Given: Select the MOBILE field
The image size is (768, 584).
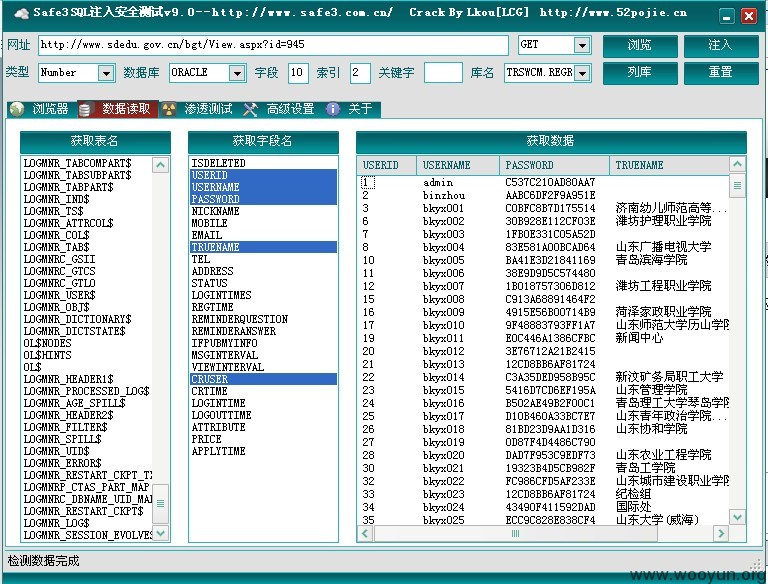Looking at the screenshot, I should point(264,223).
